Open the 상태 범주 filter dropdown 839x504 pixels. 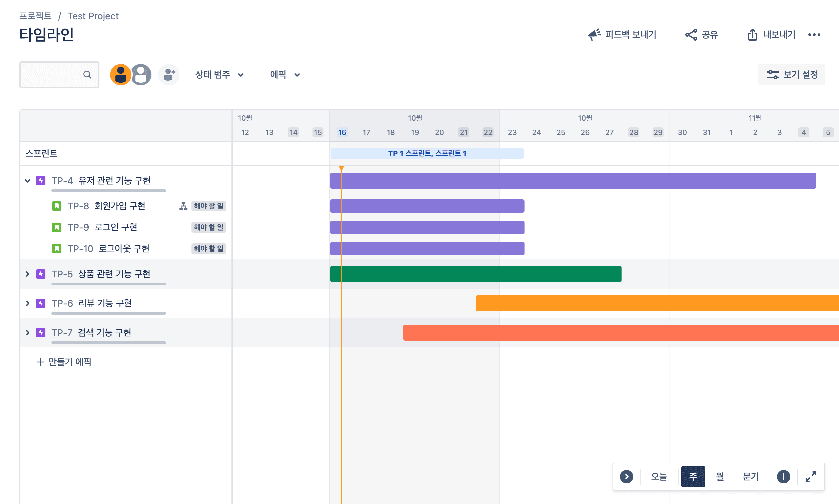pos(219,74)
